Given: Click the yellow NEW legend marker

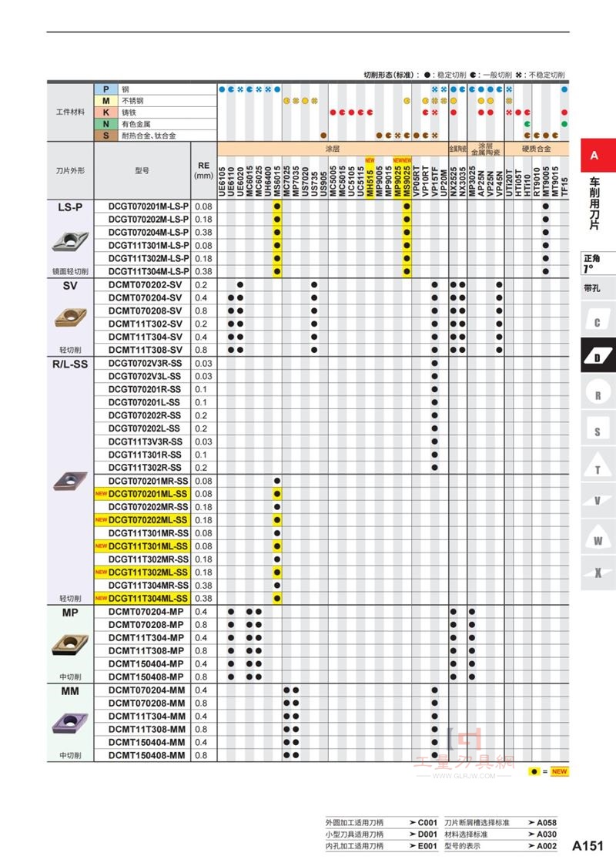Looking at the screenshot, I should point(559,771).
